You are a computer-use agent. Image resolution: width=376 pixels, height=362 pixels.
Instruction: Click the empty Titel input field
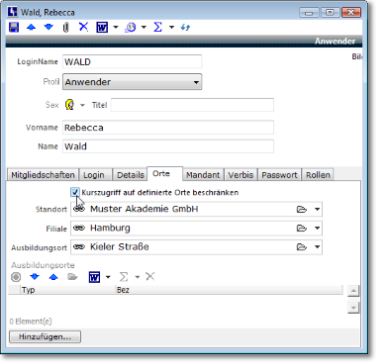point(192,105)
